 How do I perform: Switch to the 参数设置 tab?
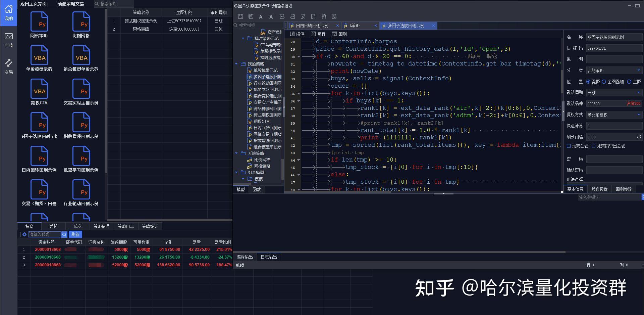coord(599,189)
